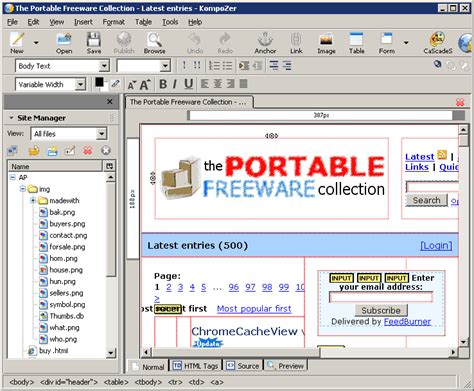Open the dropdown arrow beside New

pos(36,43)
